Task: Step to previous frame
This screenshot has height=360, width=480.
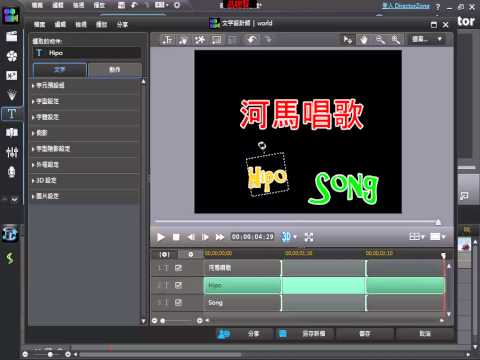Action: 191,237
